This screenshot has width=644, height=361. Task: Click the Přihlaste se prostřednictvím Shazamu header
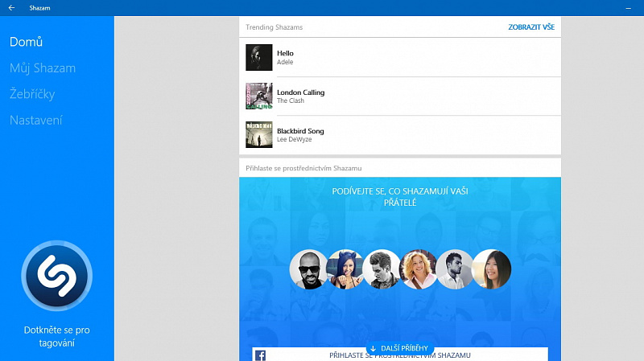click(x=303, y=168)
